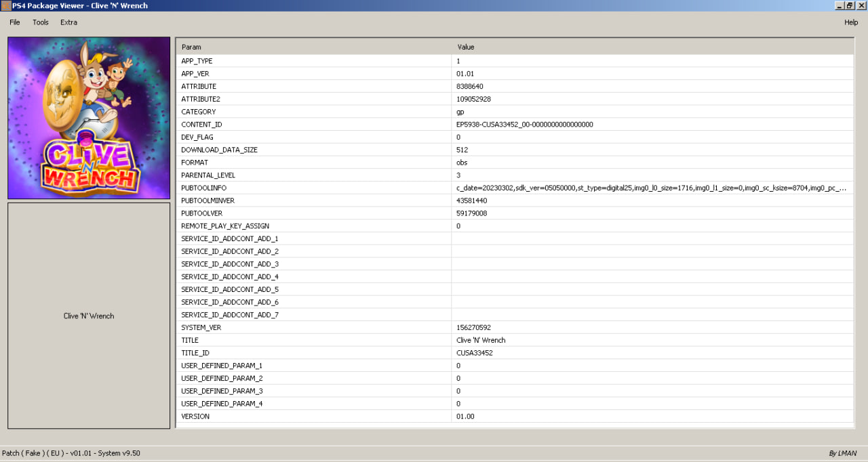Select the APP_VER param cell

pos(314,74)
